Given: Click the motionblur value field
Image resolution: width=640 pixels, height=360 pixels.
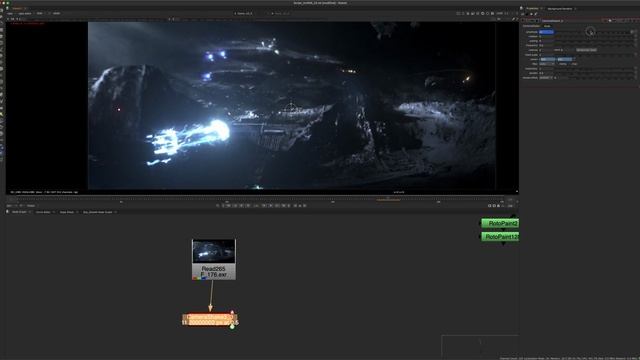Looking at the screenshot, I should coord(547,69).
